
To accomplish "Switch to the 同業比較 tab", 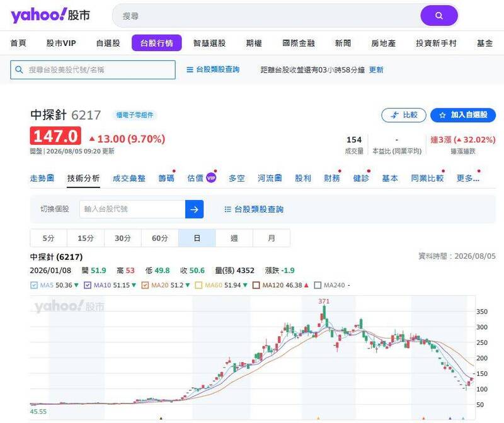I will pyautogui.click(x=427, y=178).
